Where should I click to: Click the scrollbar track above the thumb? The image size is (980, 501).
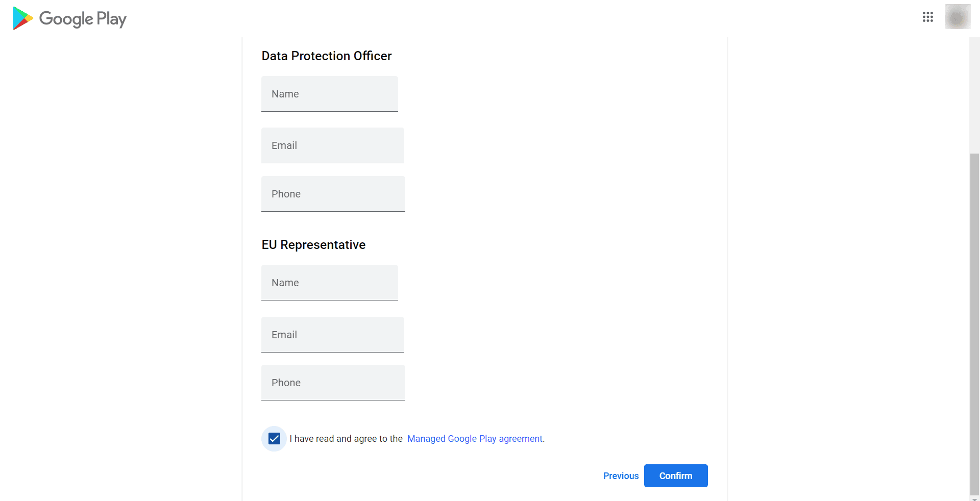click(x=974, y=92)
